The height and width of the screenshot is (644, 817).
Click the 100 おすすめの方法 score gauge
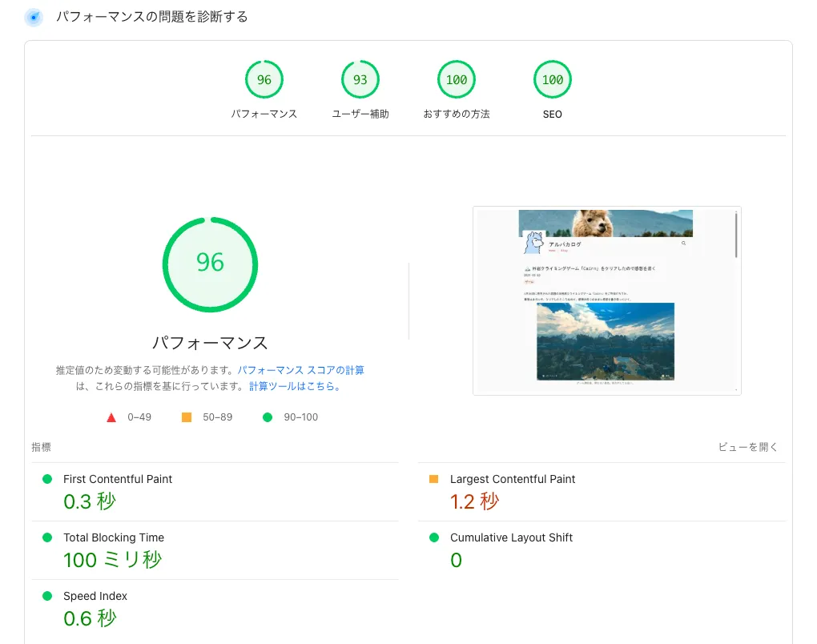click(x=457, y=80)
